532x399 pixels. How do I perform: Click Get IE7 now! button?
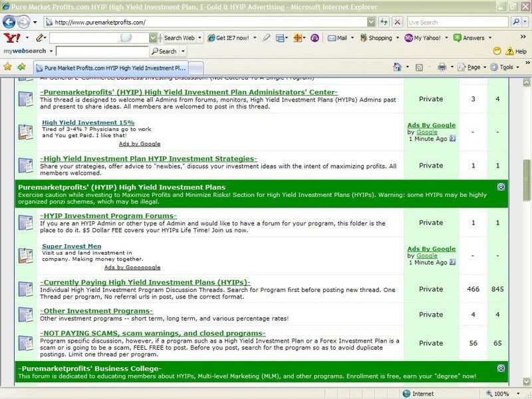(228, 38)
